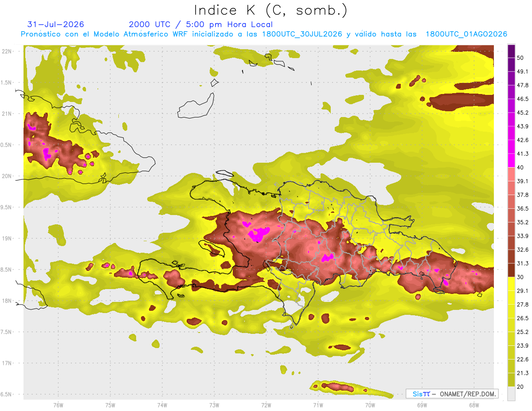The height and width of the screenshot is (411, 532).
Task: Click the legend value '46.5'
Action: coord(523,99)
